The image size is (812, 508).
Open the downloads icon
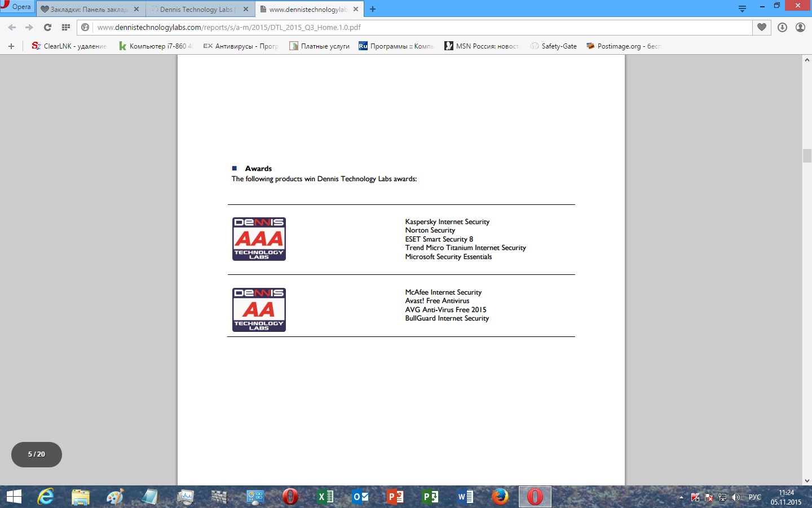(x=782, y=27)
